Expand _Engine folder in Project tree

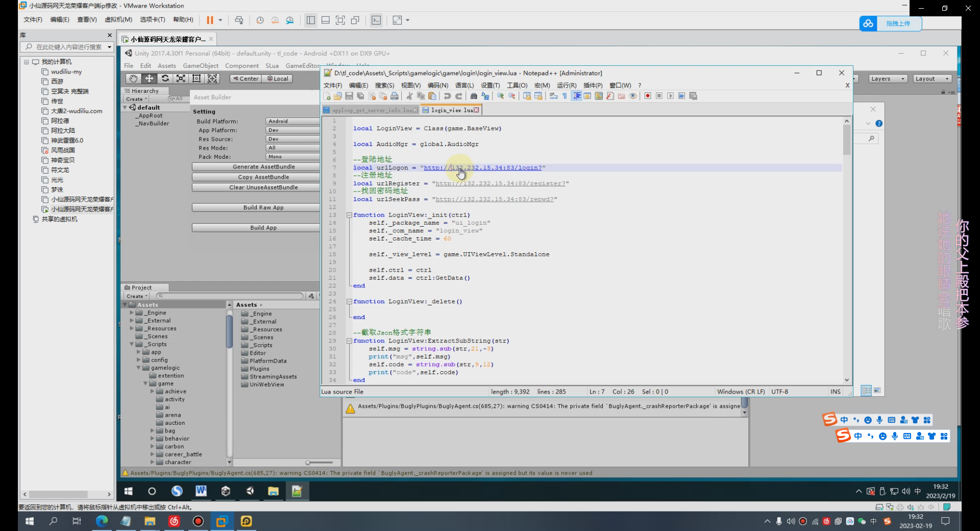pos(132,312)
